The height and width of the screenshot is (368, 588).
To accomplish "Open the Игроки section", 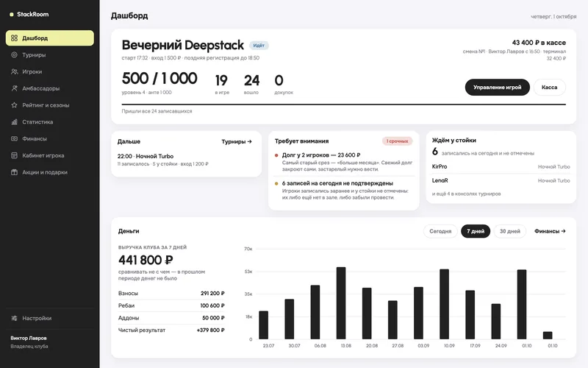I will [x=50, y=71].
